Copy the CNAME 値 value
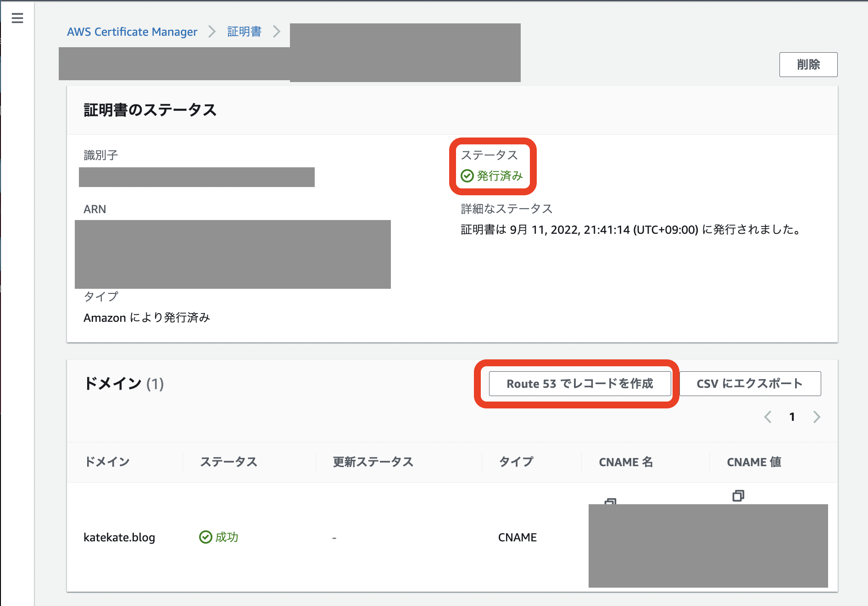The image size is (868, 606). pyautogui.click(x=738, y=495)
